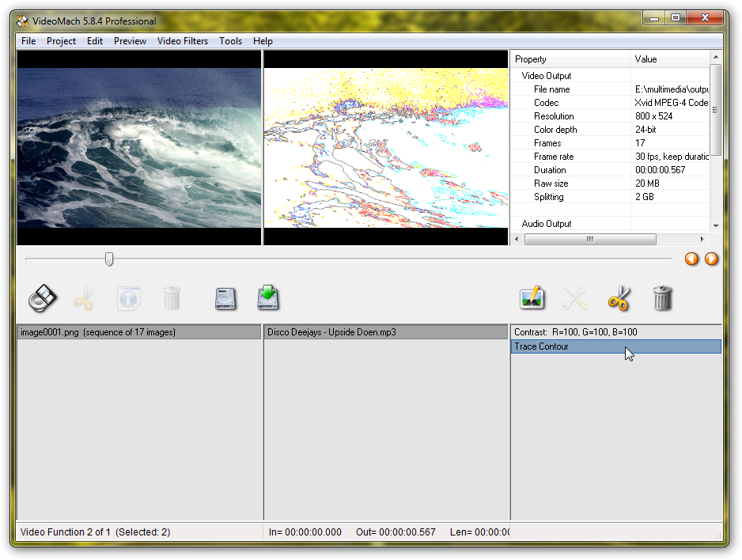This screenshot has width=742, height=560.
Task: Click the add media file icon
Action: click(43, 298)
